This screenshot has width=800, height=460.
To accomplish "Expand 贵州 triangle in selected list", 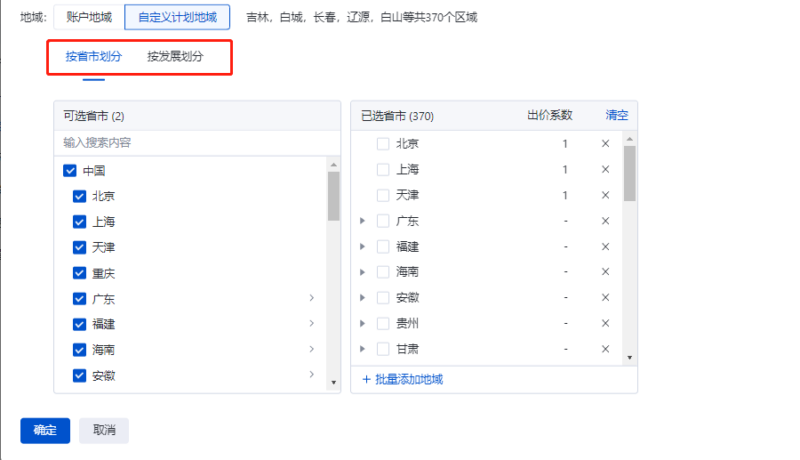I will click(362, 323).
